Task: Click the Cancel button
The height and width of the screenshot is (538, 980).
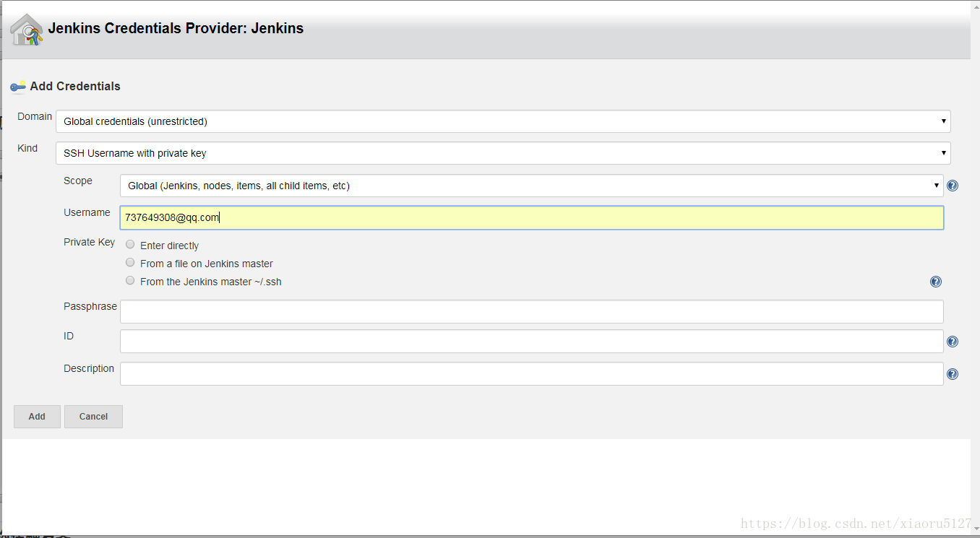Action: pyautogui.click(x=93, y=417)
